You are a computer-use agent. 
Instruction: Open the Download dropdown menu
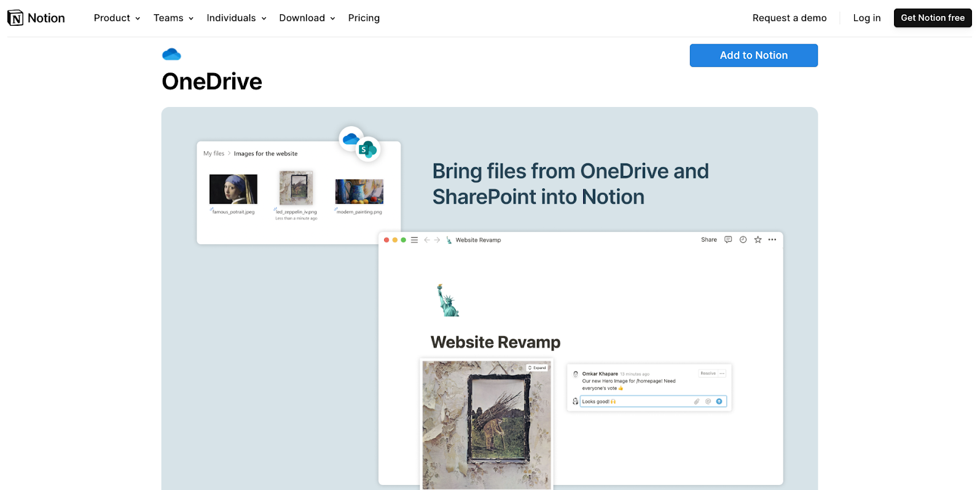(307, 18)
